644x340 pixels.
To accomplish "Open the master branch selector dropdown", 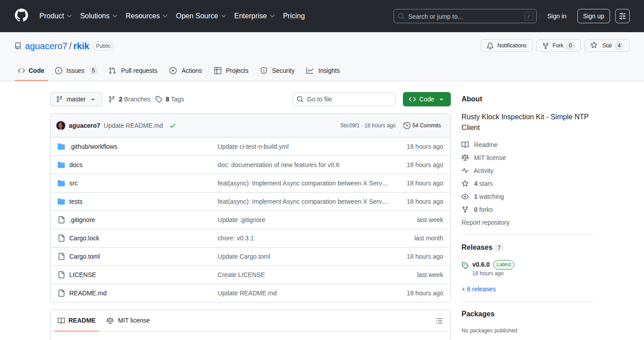I will pos(76,99).
